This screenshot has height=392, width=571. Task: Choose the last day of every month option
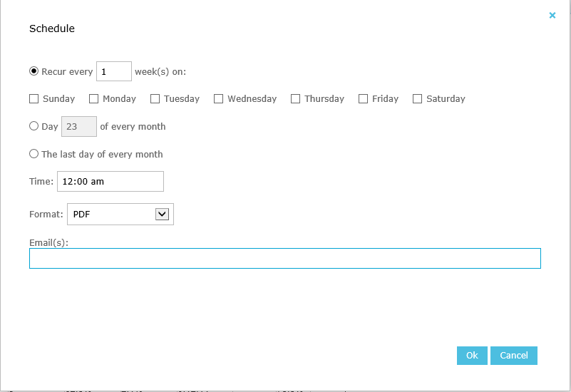coord(34,154)
